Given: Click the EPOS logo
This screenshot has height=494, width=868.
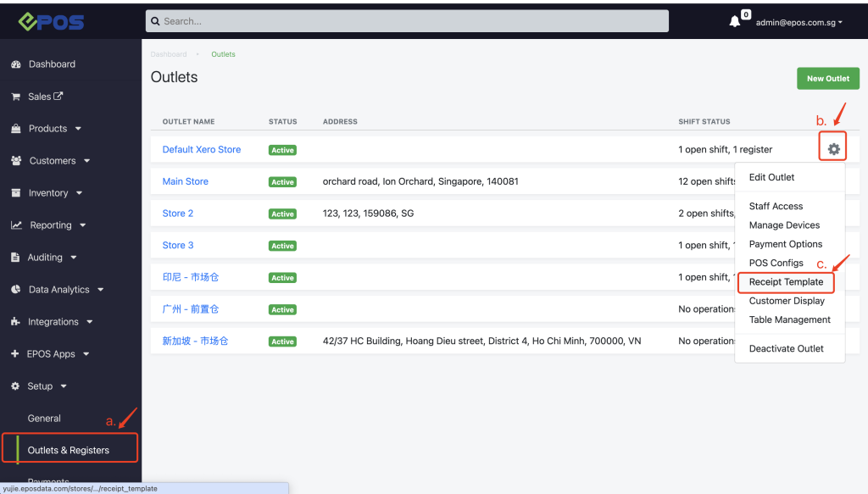Looking at the screenshot, I should (51, 21).
